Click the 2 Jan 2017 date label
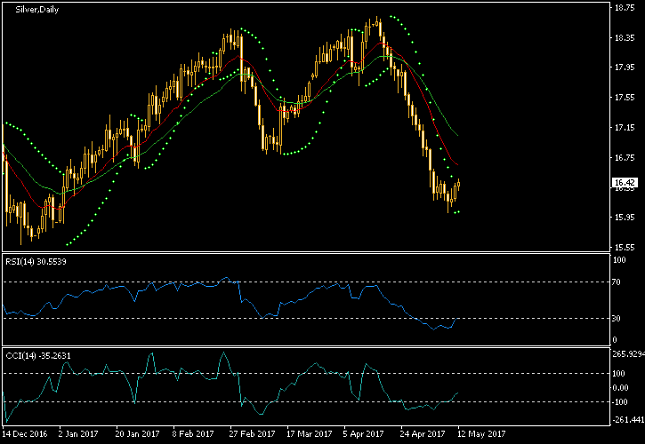The height and width of the screenshot is (444, 645). click(78, 434)
